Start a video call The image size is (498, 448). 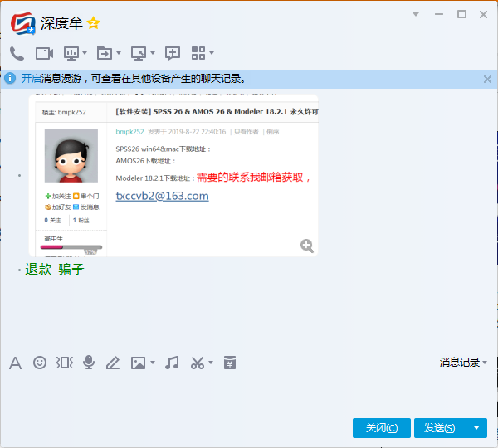(44, 53)
